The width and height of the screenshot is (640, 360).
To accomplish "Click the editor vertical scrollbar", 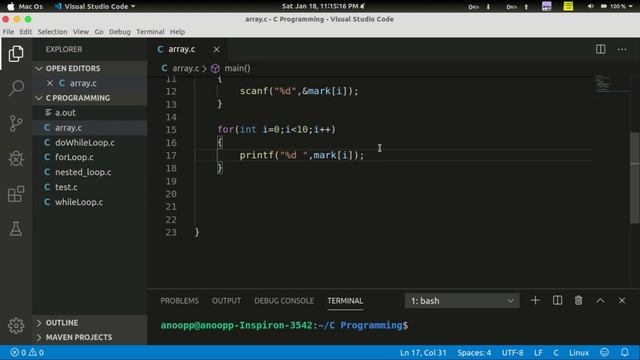I will pyautogui.click(x=635, y=178).
